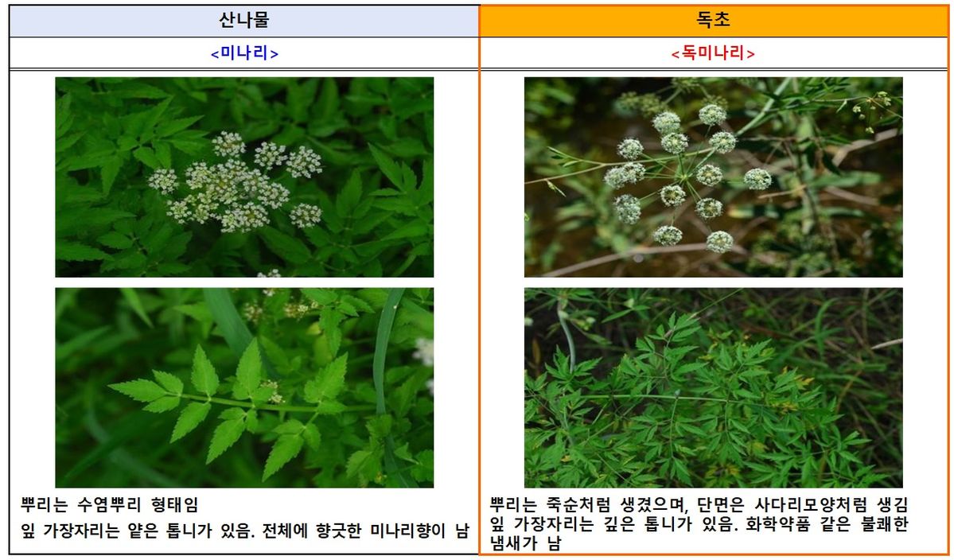The width and height of the screenshot is (954, 560).
Task: Open the 독미나리 narrow leaves photo
Action: 713,387
